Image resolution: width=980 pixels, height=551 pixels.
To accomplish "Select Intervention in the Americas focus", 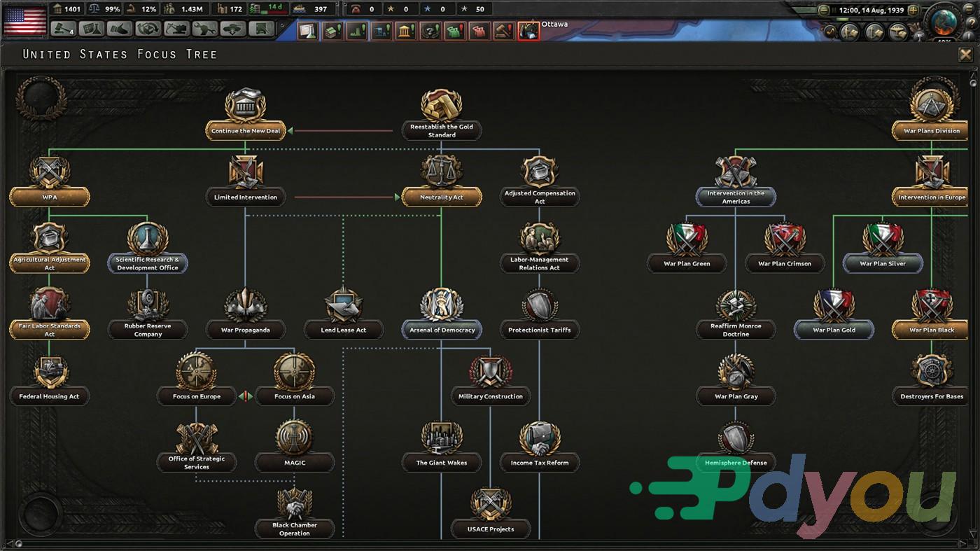I will coord(735,181).
